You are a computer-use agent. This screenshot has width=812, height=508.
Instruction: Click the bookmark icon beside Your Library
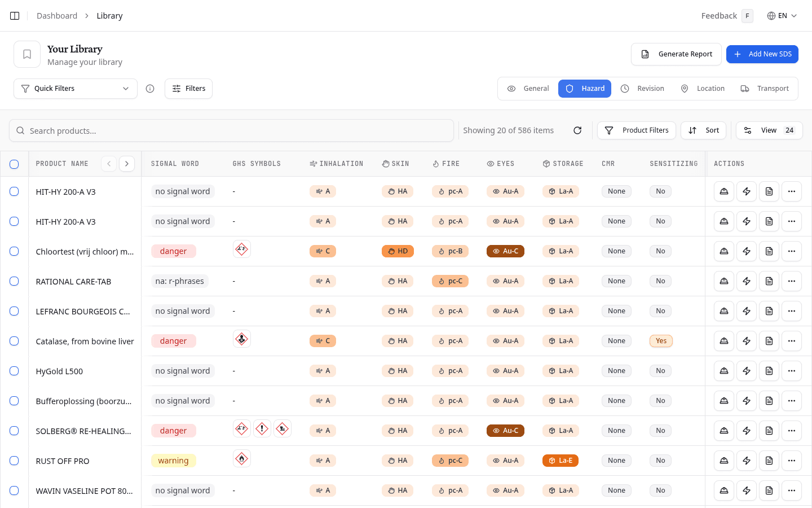click(x=27, y=54)
